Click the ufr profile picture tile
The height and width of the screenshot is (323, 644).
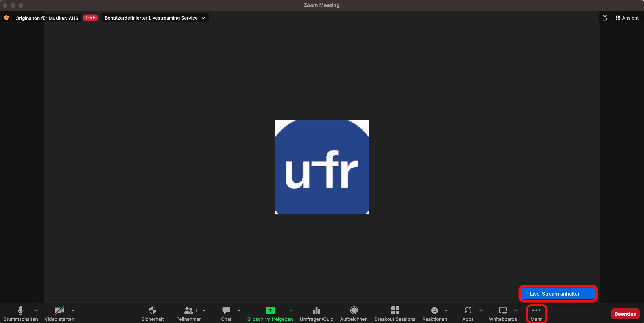pyautogui.click(x=322, y=167)
